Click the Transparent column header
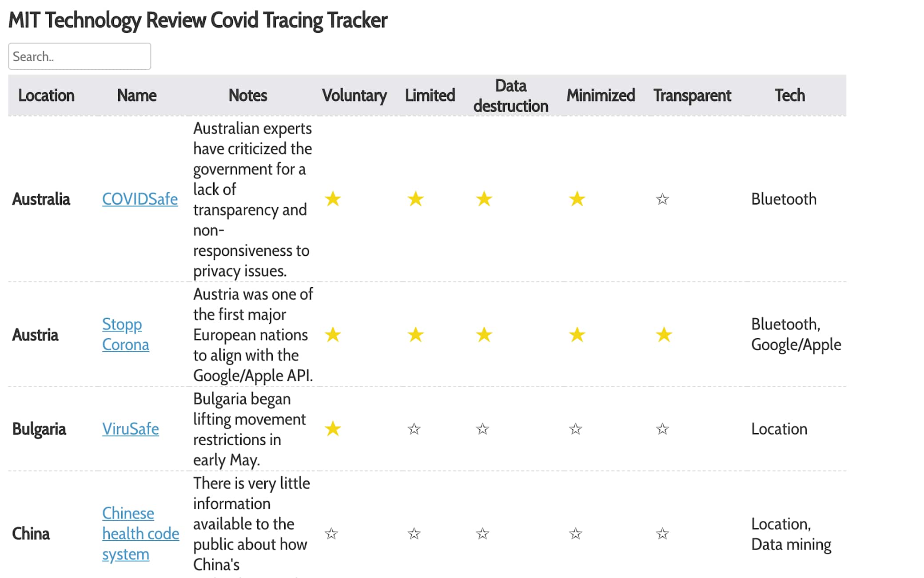 (x=692, y=95)
